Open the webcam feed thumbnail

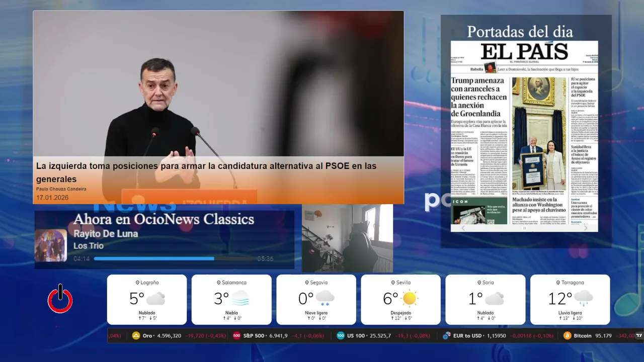[x=347, y=238]
